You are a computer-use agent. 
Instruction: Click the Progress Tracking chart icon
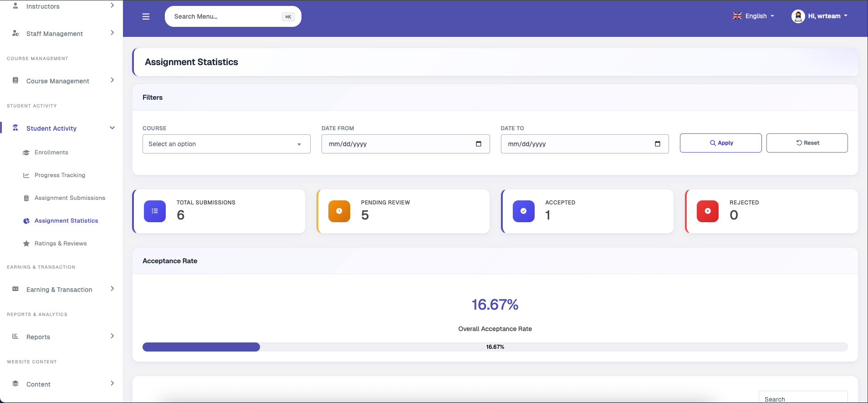coord(26,175)
